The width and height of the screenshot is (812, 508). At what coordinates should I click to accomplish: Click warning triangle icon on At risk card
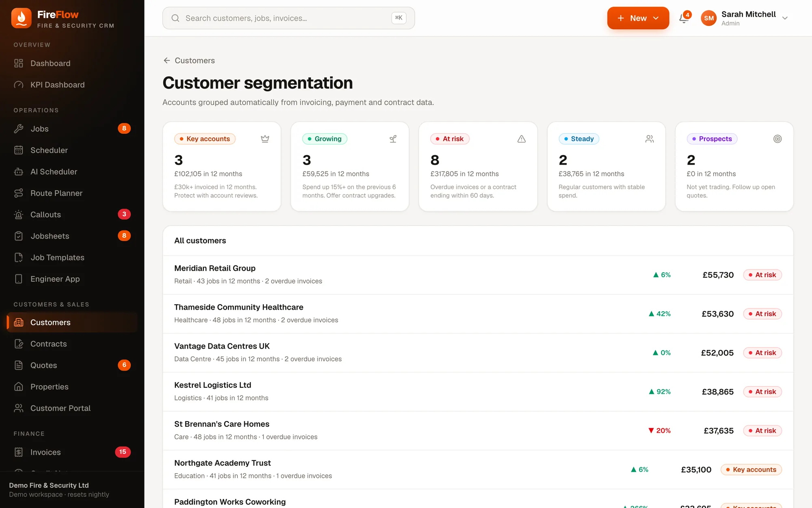522,139
